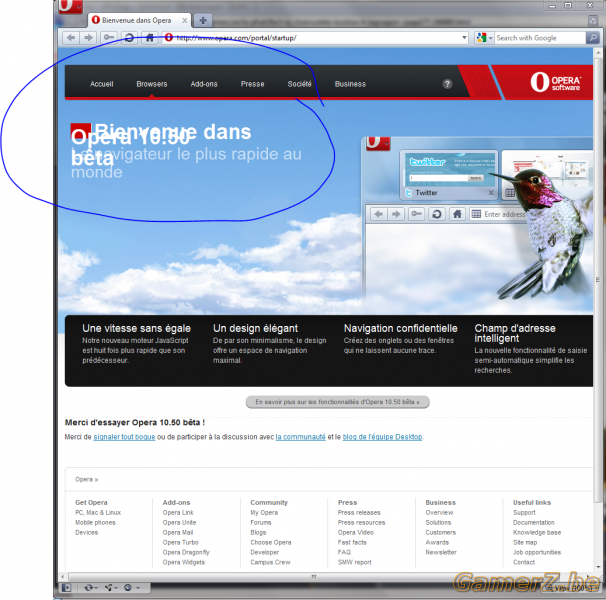Open Accueil in site navigation
This screenshot has width=606, height=600.
[102, 84]
